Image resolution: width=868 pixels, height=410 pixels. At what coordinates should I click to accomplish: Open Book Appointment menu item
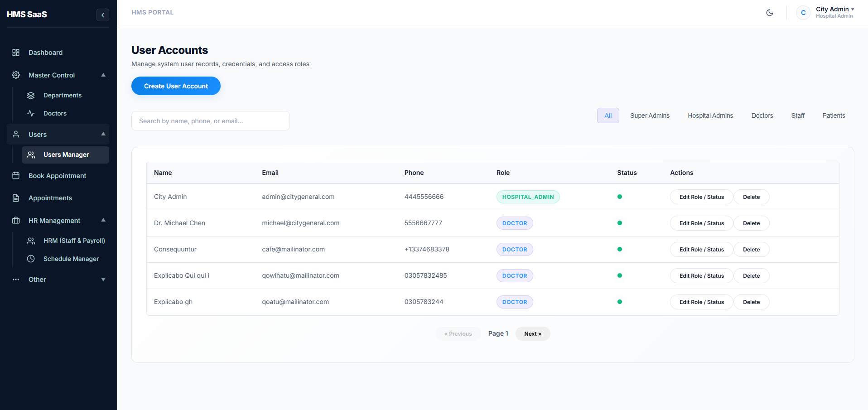58,176
